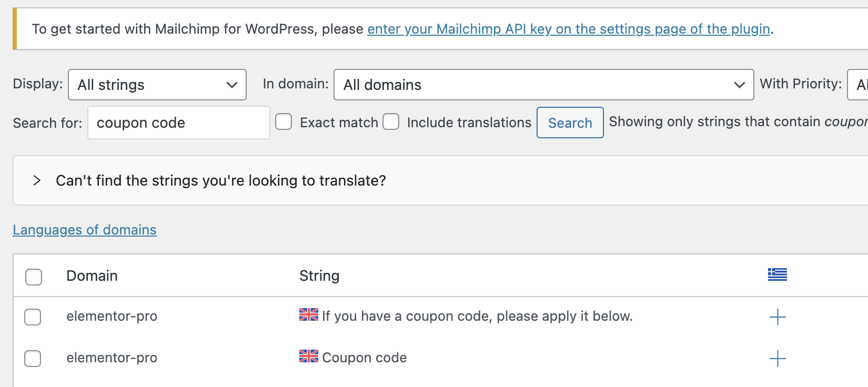This screenshot has width=868, height=387.
Task: Click the String column header
Action: click(319, 276)
